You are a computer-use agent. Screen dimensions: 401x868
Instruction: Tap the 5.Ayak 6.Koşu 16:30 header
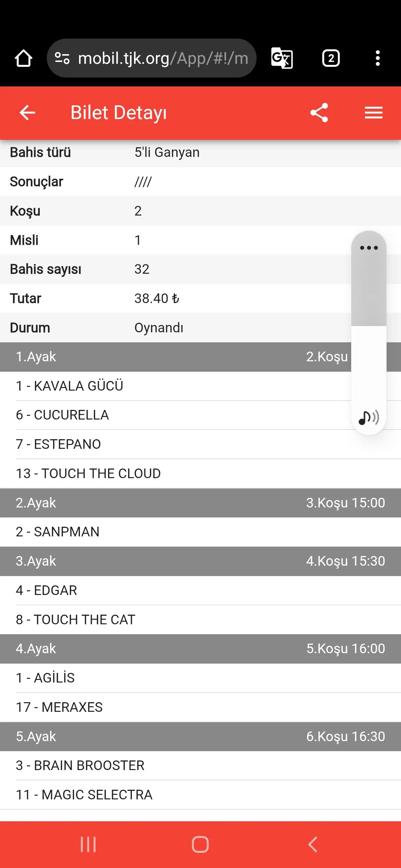pos(200,737)
